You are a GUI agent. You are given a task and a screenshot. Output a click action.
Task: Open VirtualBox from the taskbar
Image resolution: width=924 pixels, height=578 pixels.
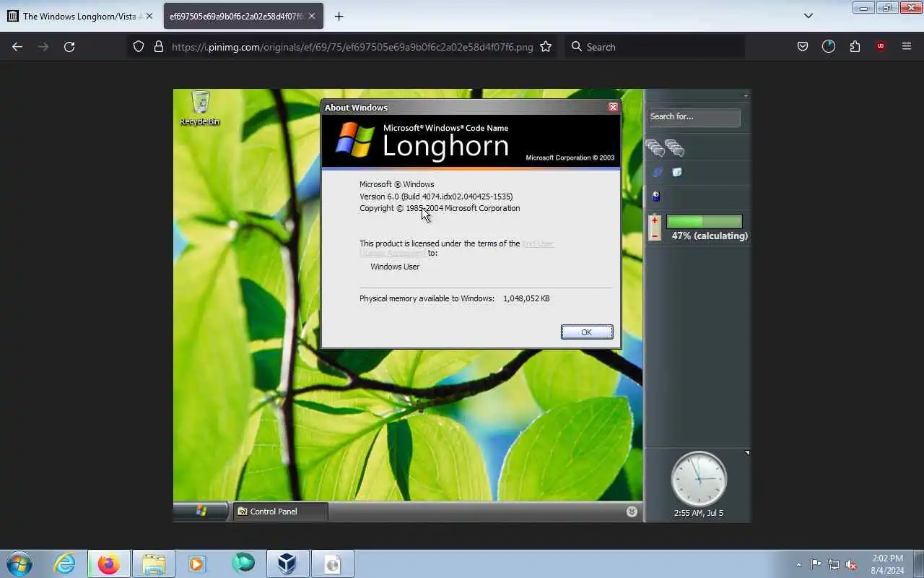(x=287, y=564)
